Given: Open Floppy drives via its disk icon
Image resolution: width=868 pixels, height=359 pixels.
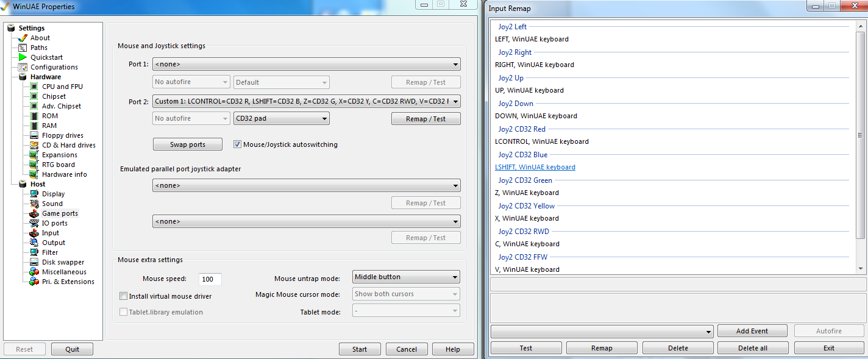Looking at the screenshot, I should (x=34, y=135).
